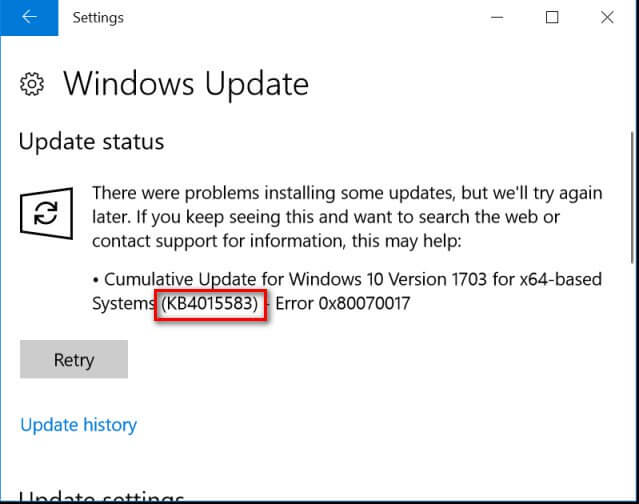This screenshot has width=639, height=504.
Task: Click the Settings title in title bar
Action: (x=98, y=18)
